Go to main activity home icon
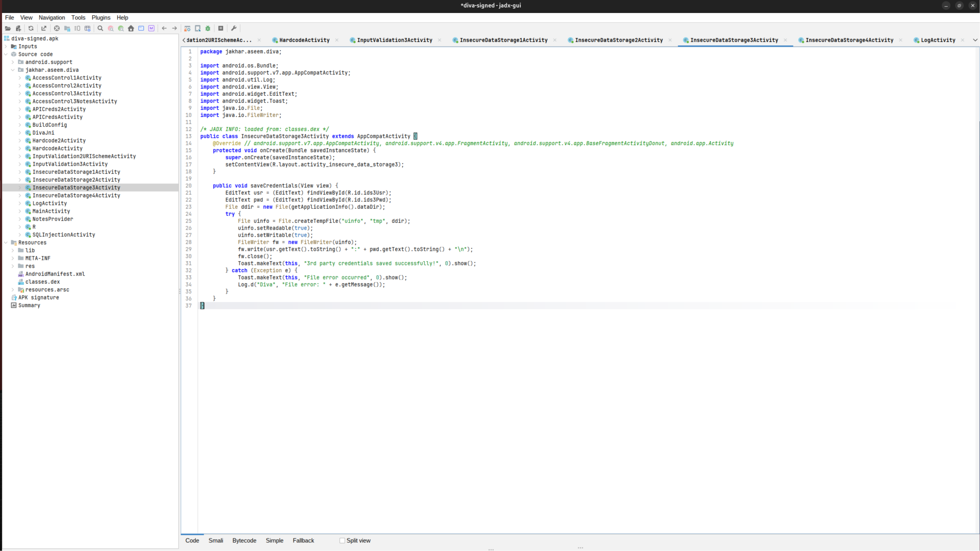Image resolution: width=980 pixels, height=551 pixels. point(131,28)
